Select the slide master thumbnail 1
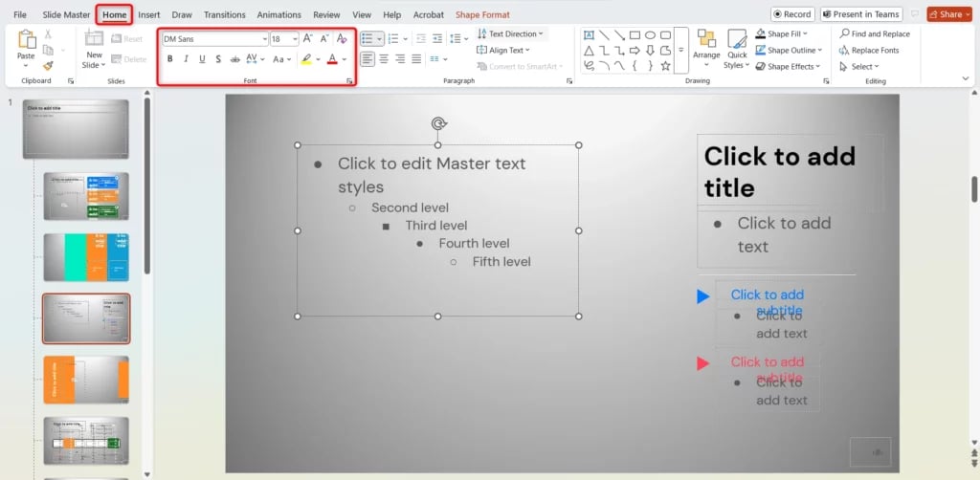980x480 pixels. coord(76,128)
